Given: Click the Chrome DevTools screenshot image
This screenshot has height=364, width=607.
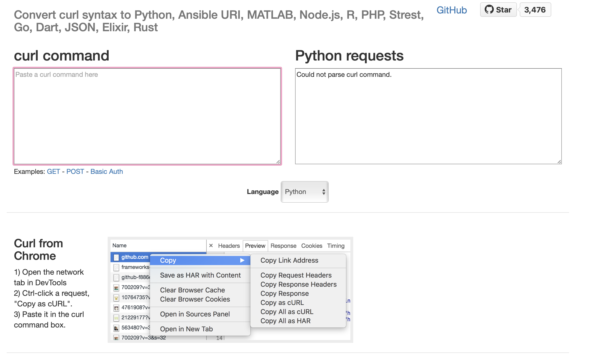Looking at the screenshot, I should [230, 290].
